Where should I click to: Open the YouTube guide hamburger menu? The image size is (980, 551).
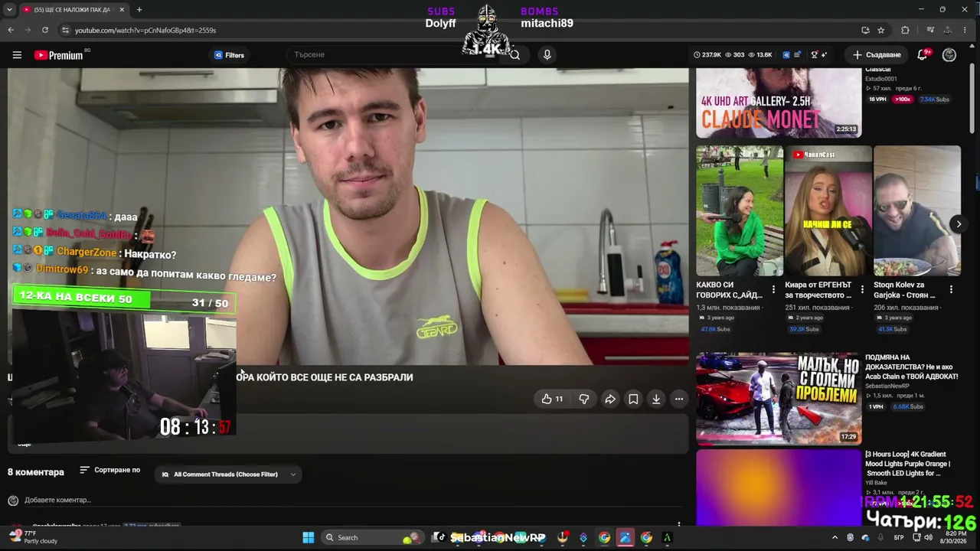17,55
